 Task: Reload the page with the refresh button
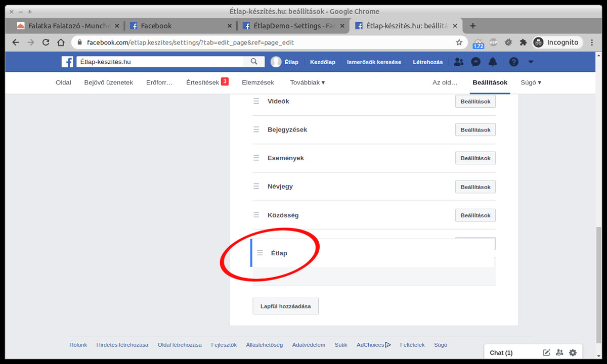click(x=46, y=42)
